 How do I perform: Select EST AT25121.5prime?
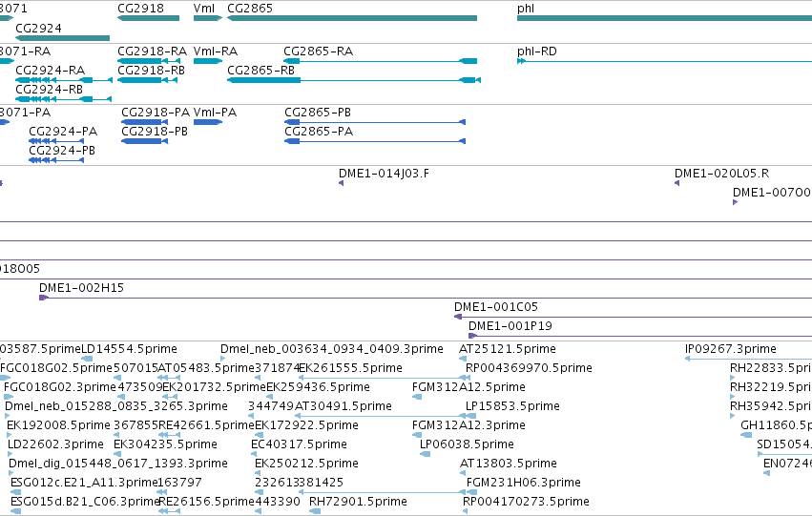pos(507,349)
